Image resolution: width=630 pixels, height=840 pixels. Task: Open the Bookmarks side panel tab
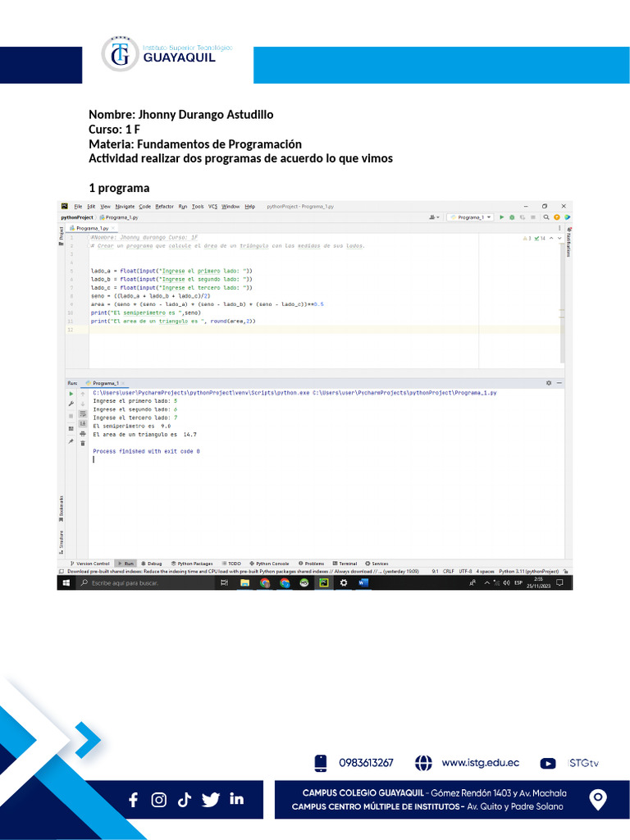coord(61,509)
